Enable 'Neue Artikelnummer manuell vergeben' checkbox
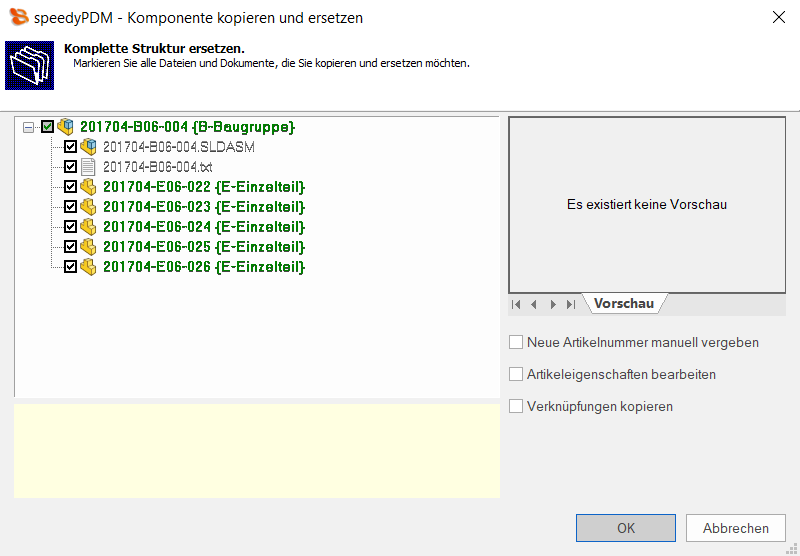Screen dimensions: 800x556 516,342
